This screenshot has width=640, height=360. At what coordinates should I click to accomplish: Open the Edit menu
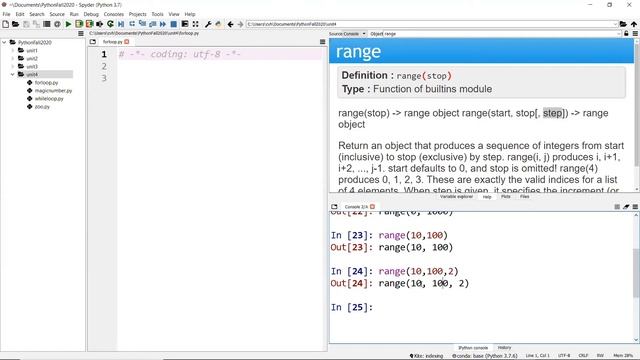click(20, 14)
